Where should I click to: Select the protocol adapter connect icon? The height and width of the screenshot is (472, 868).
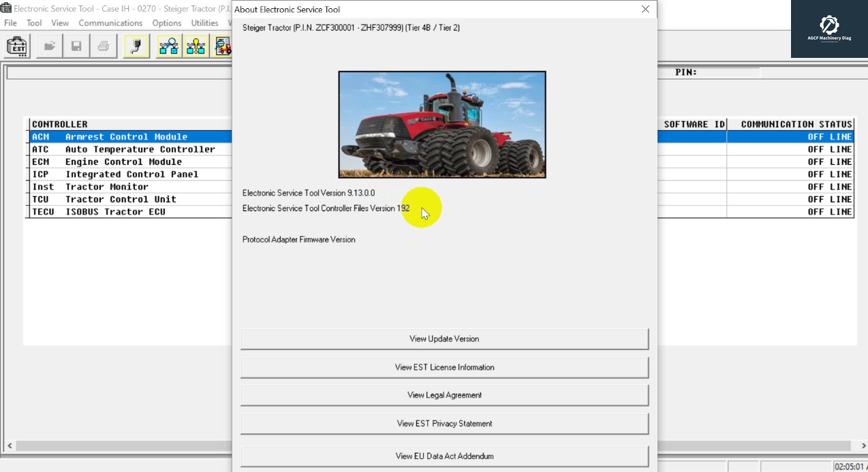(x=136, y=46)
